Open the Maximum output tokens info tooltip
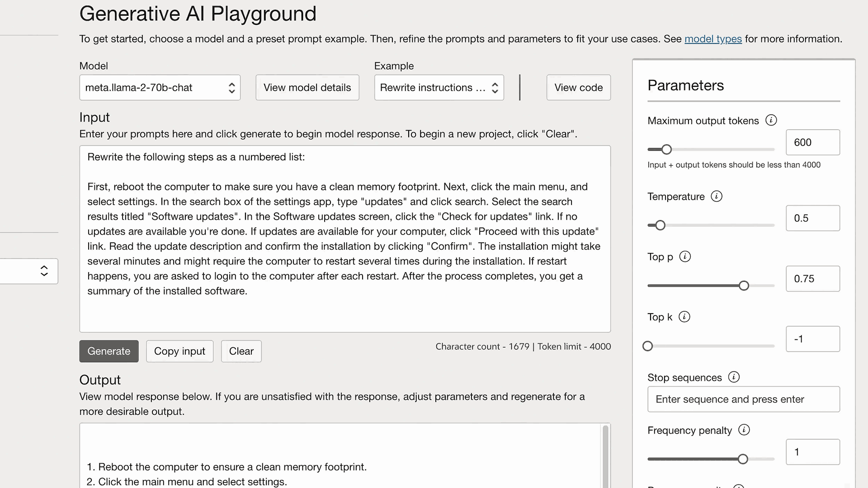This screenshot has height=488, width=868. point(772,120)
